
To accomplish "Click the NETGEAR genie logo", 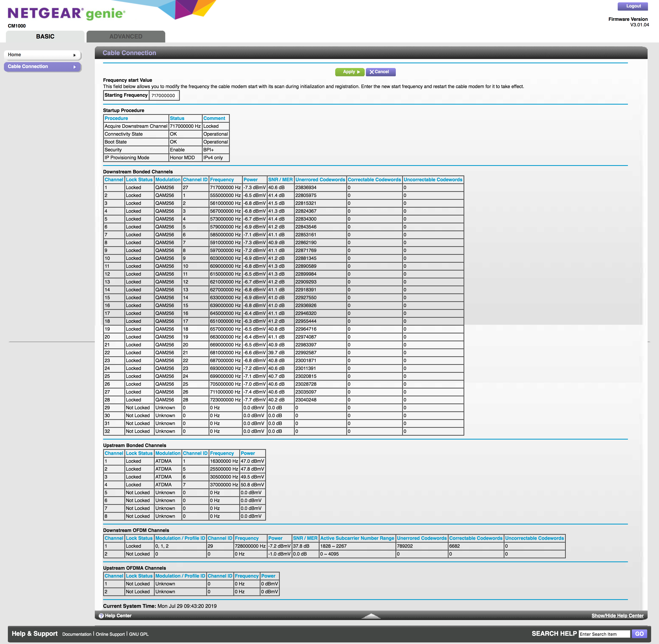I will [66, 14].
